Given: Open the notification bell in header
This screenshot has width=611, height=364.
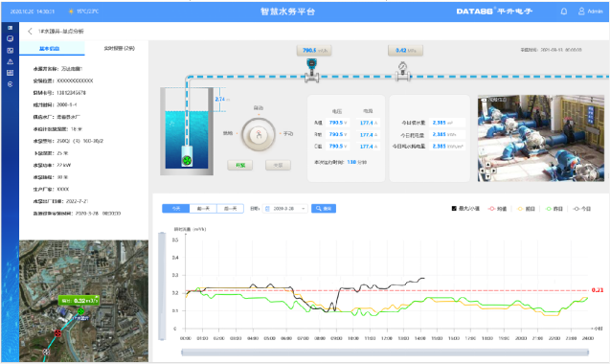Looking at the screenshot, I should point(564,11).
